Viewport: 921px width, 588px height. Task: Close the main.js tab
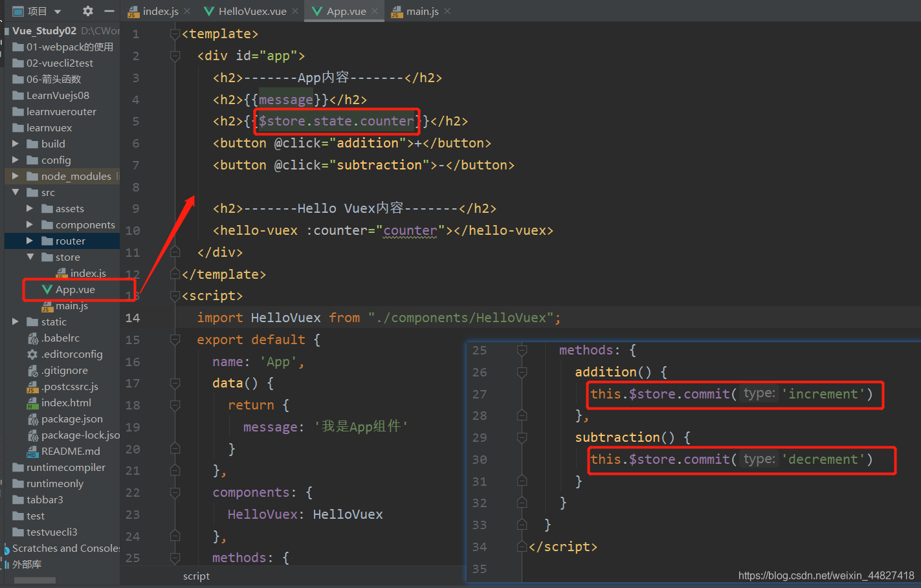click(447, 11)
